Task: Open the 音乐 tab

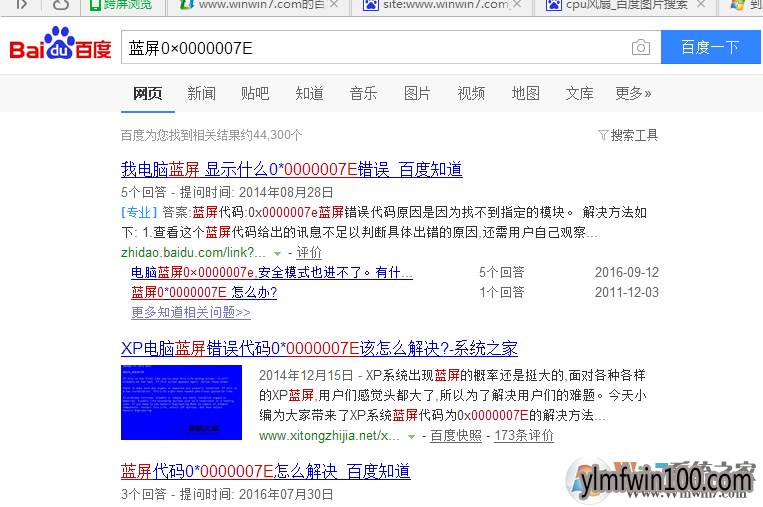Action: click(363, 93)
